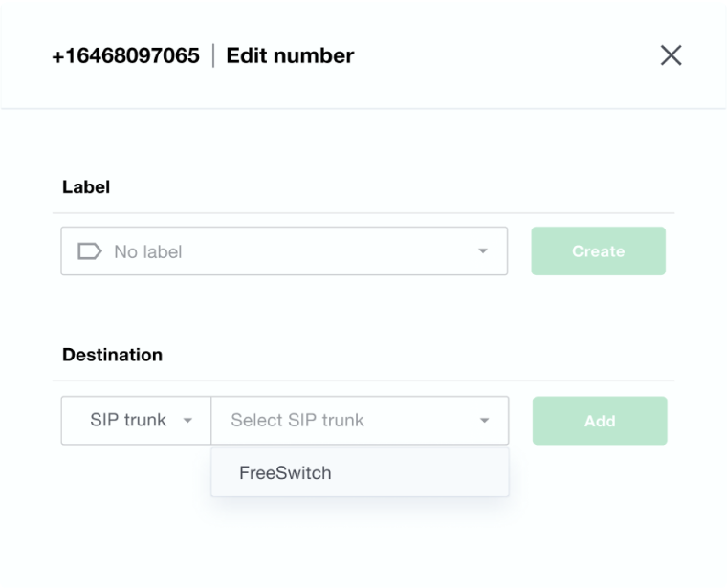Click the Add destination button

pyautogui.click(x=600, y=421)
